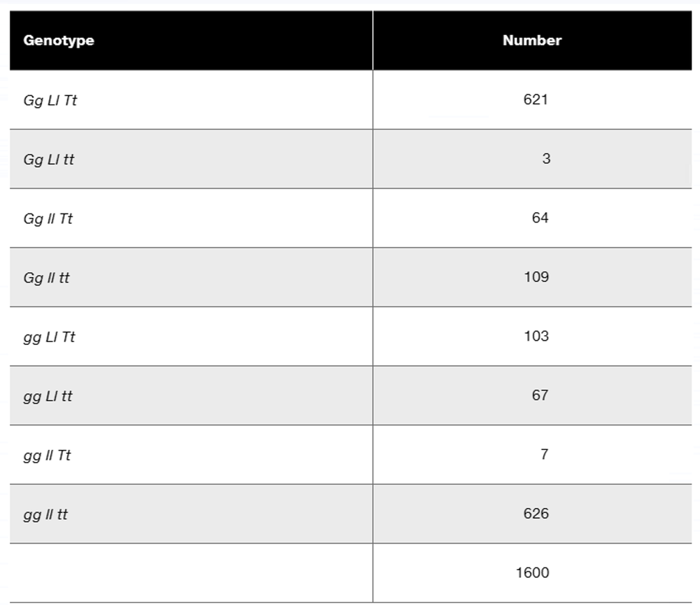Select the number cell showing 109
The height and width of the screenshot is (613, 700).
point(536,277)
